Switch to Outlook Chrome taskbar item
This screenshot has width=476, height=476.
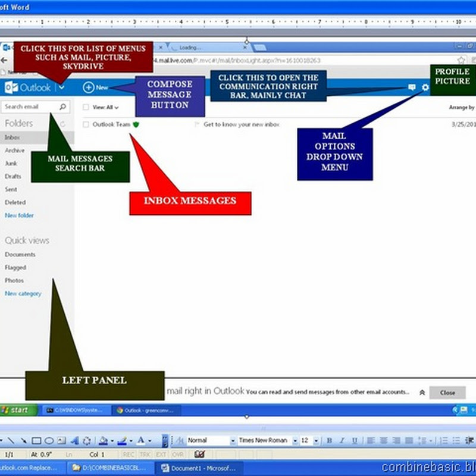pyautogui.click(x=146, y=411)
